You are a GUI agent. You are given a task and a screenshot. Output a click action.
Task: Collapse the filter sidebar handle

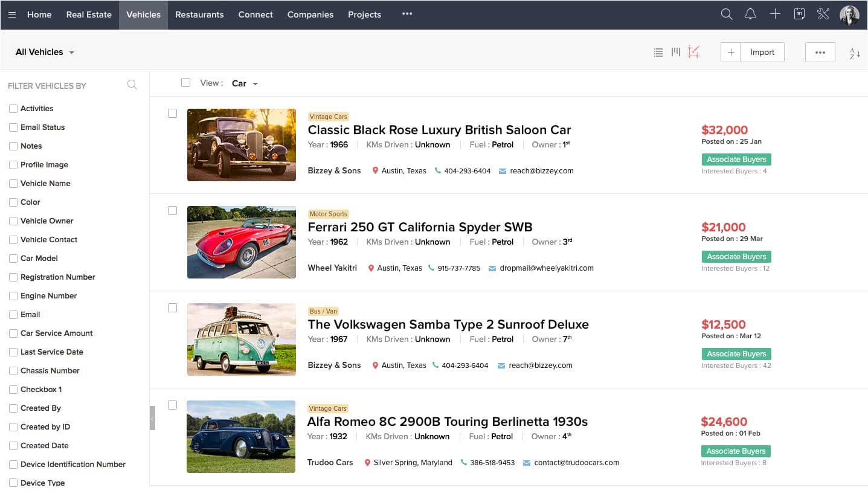click(x=152, y=418)
